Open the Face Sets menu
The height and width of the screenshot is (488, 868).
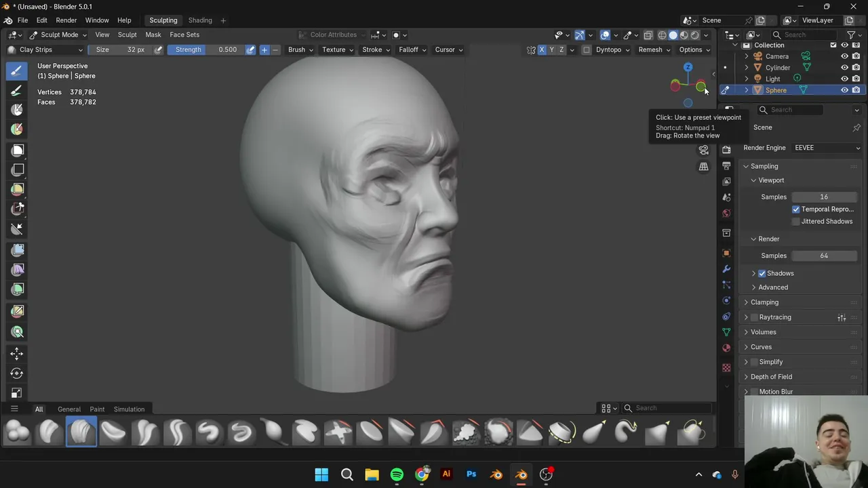[184, 35]
